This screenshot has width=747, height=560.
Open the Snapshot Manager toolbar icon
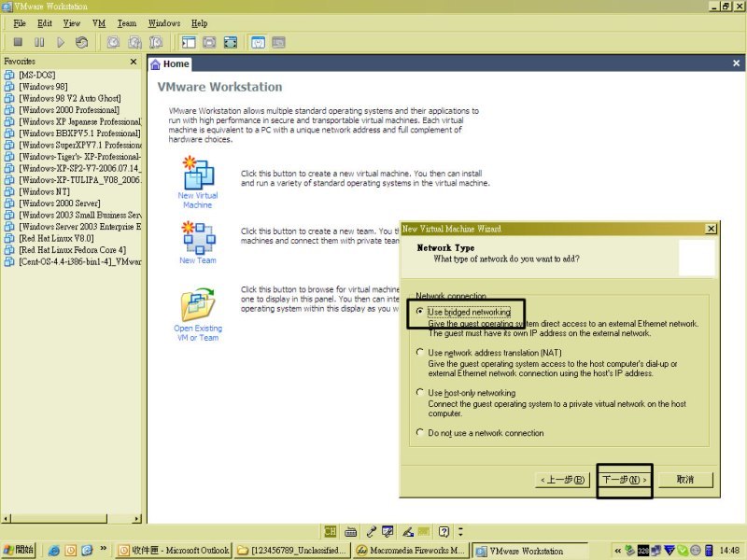[156, 42]
